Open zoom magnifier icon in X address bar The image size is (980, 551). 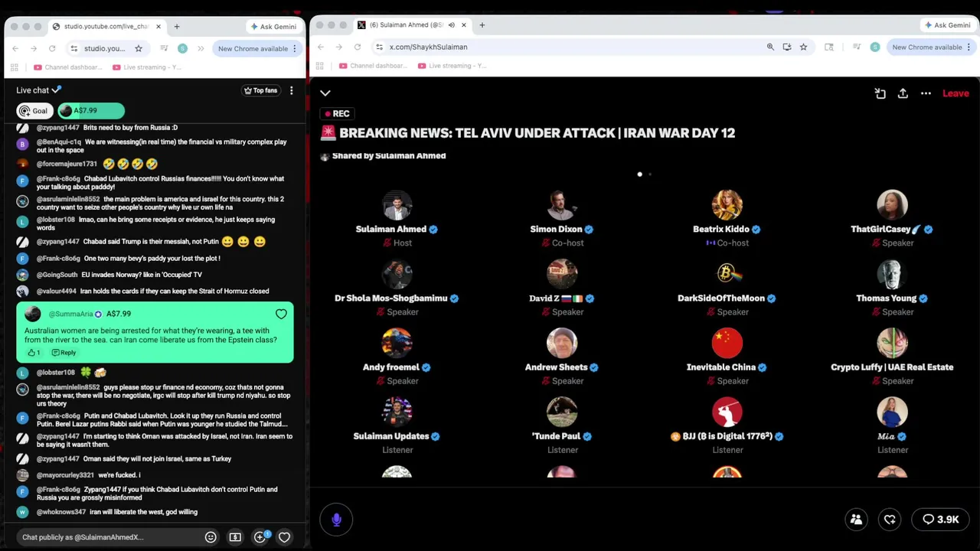[770, 47]
